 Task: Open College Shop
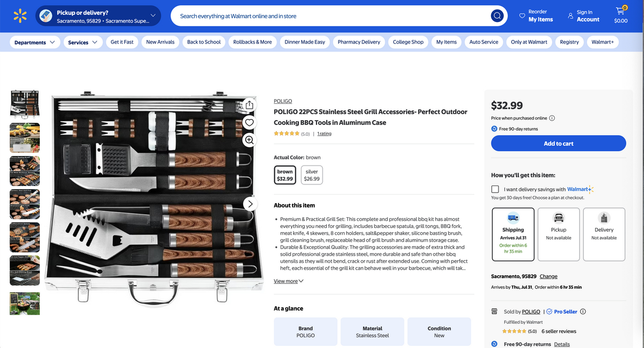click(408, 42)
